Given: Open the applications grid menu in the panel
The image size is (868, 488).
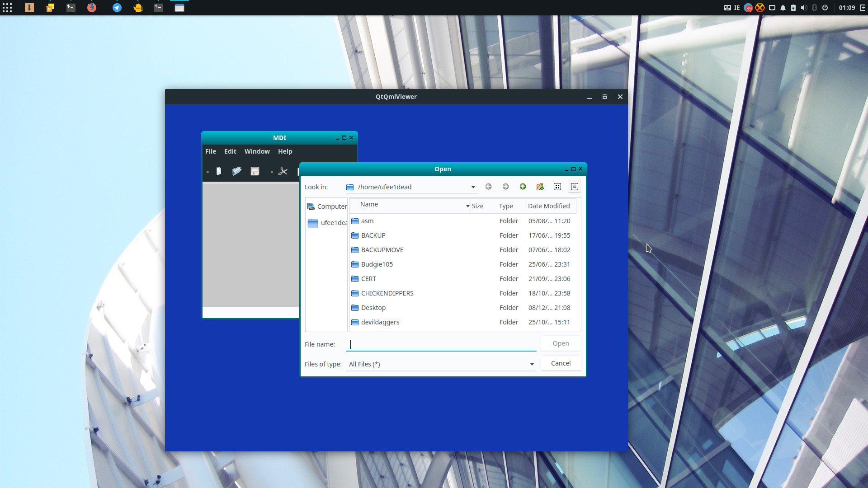Looking at the screenshot, I should click(7, 8).
